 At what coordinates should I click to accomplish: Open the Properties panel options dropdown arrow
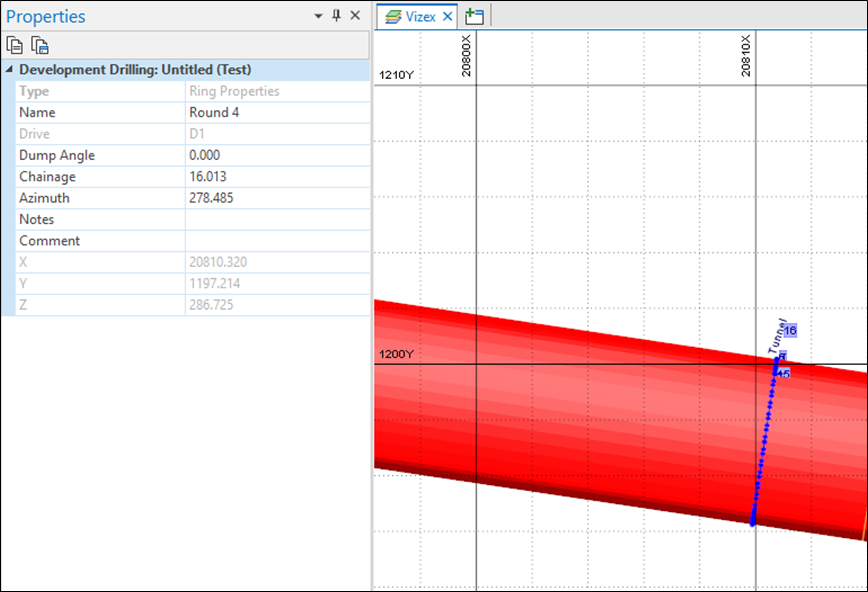pos(318,16)
